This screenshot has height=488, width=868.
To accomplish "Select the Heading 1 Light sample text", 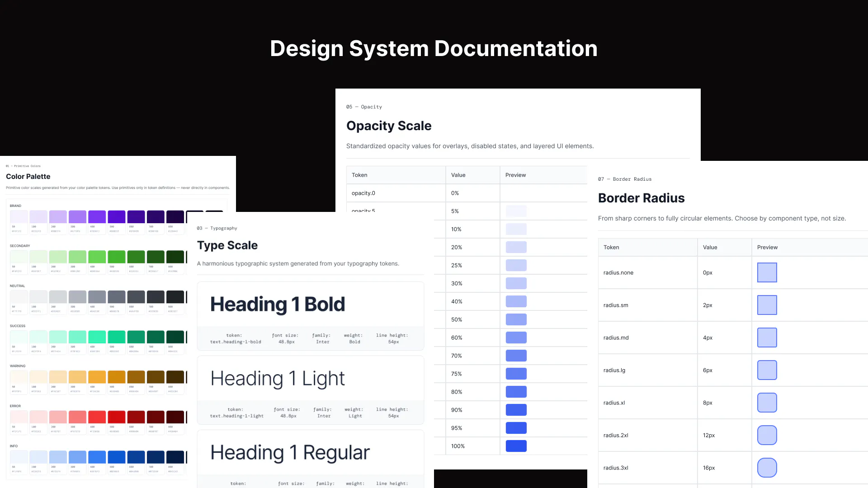I will 278,379.
